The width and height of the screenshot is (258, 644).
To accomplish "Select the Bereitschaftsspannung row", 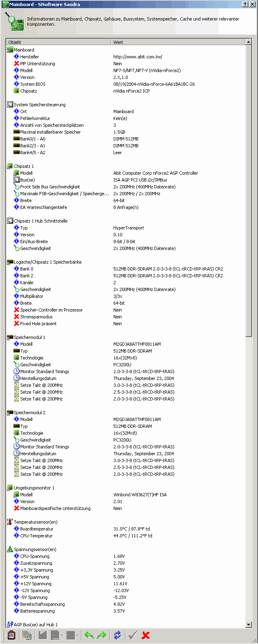I will pos(125,604).
